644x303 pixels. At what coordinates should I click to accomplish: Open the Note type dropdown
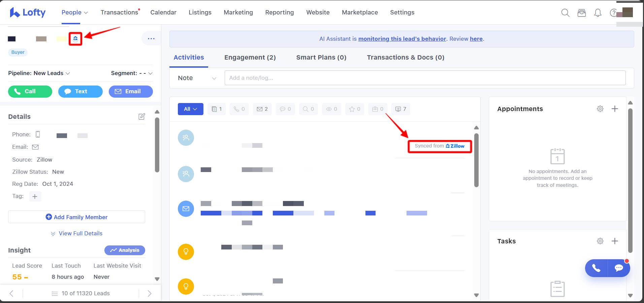[x=197, y=78]
